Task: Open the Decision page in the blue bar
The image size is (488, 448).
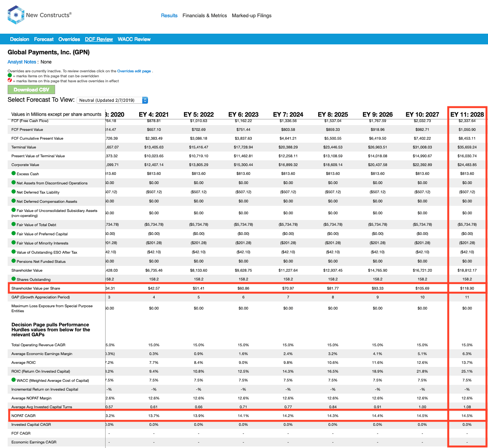Action: 20,39
